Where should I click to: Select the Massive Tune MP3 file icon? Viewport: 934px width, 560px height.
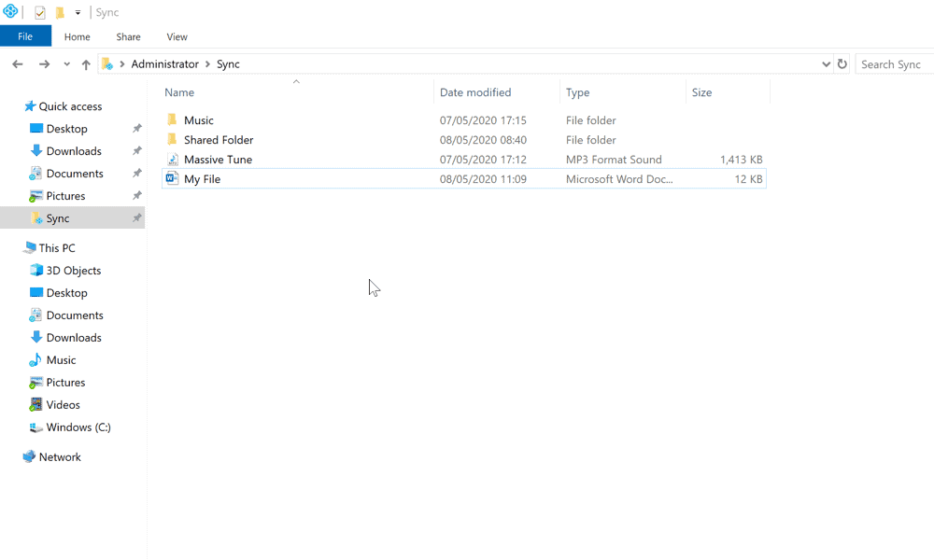click(x=172, y=159)
